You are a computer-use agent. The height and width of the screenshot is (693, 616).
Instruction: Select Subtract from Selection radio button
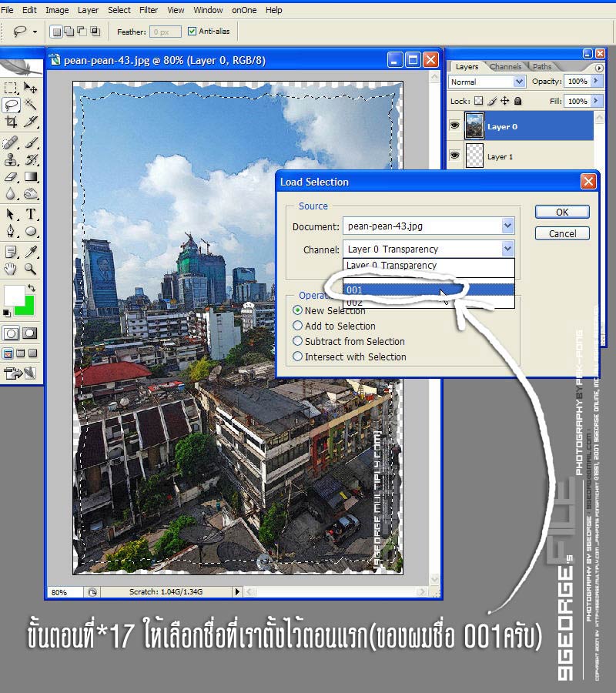297,341
